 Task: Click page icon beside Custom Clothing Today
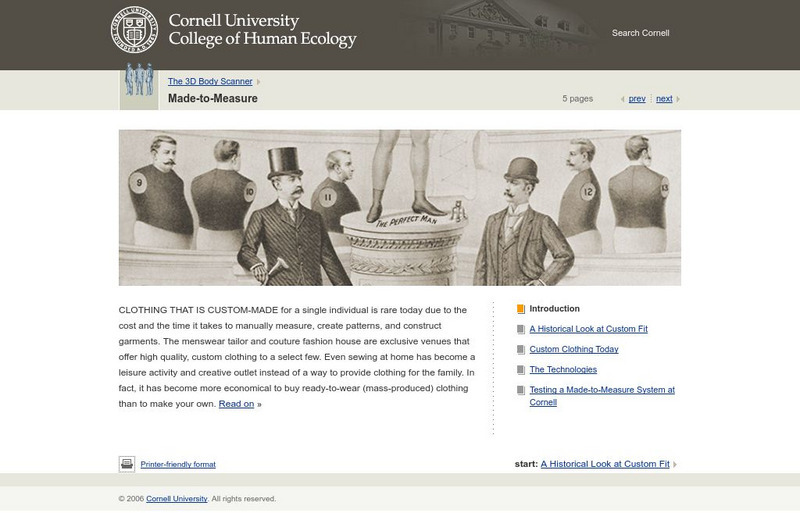pos(520,350)
